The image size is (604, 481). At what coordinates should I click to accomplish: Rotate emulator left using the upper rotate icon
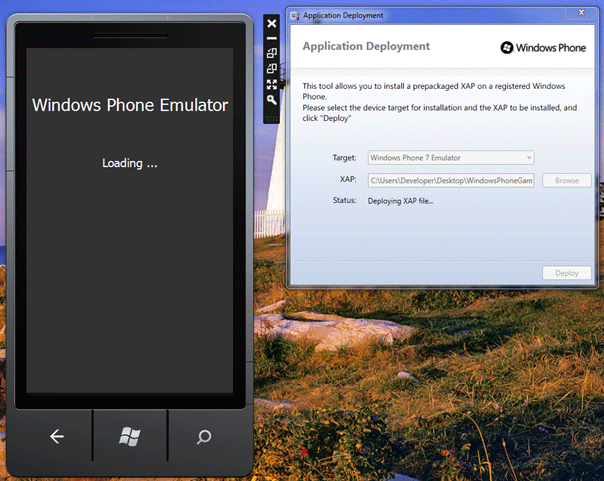pos(272,53)
